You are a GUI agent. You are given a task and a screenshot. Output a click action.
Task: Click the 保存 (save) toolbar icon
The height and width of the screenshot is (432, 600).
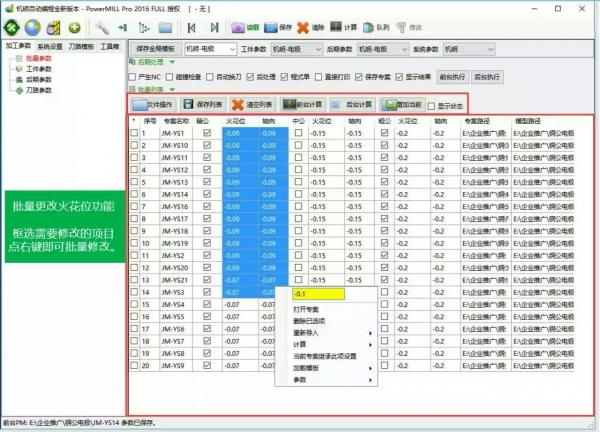[x=277, y=27]
